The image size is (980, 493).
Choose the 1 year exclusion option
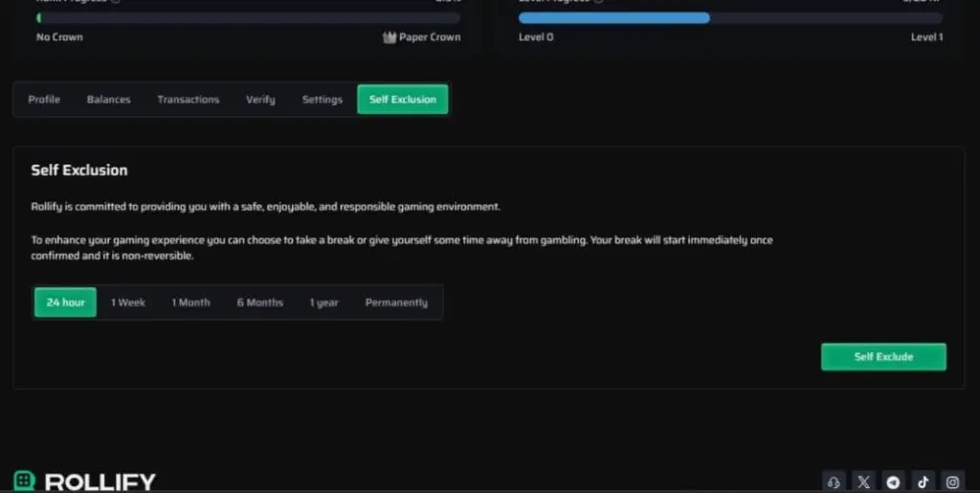(x=323, y=303)
